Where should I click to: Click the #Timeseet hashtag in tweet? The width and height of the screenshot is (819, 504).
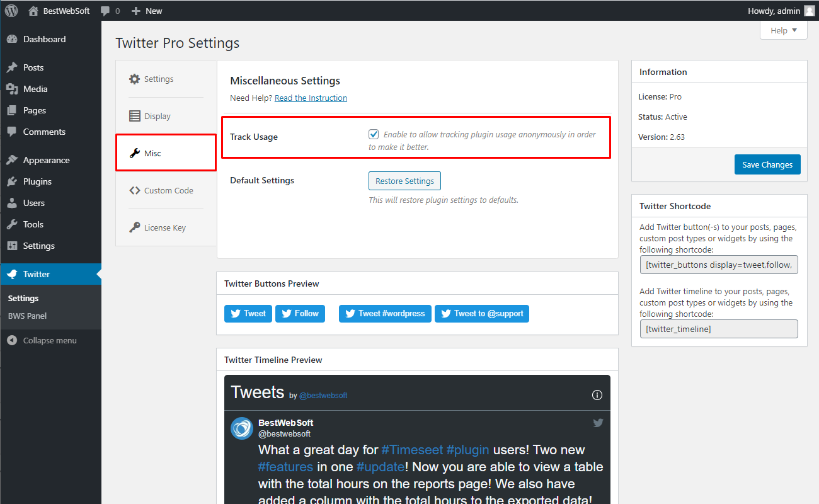pos(412,450)
